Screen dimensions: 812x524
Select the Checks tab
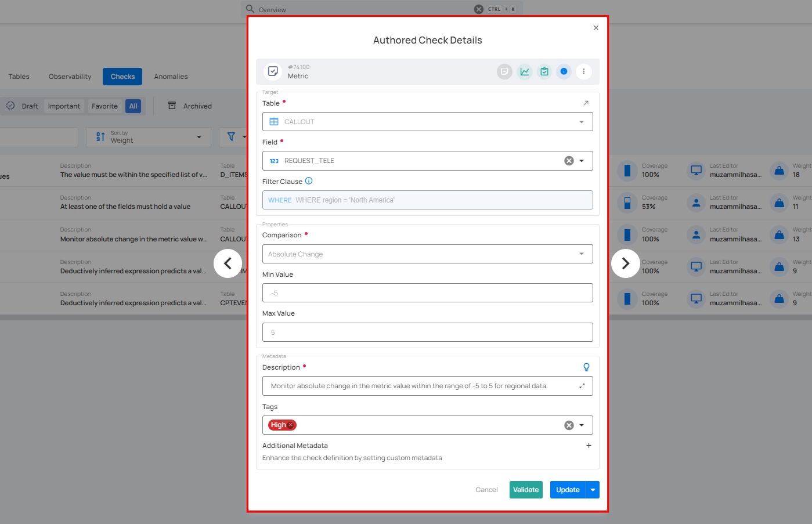tap(122, 77)
